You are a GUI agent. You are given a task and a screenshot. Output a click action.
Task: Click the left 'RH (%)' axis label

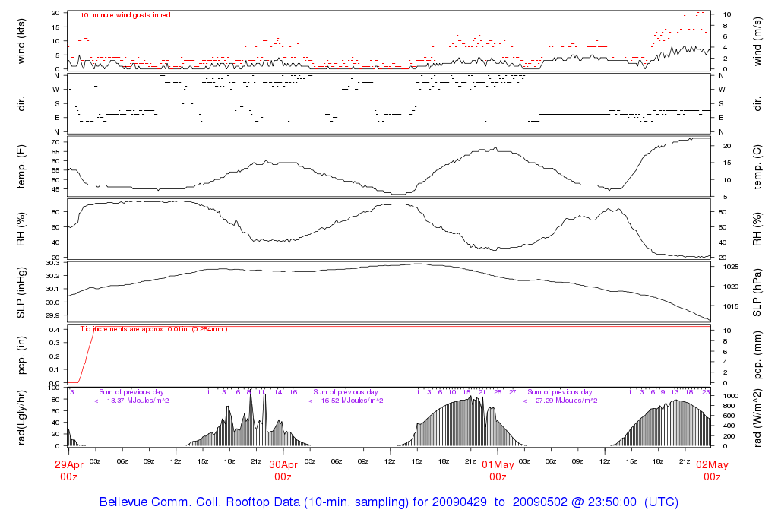tap(21, 230)
